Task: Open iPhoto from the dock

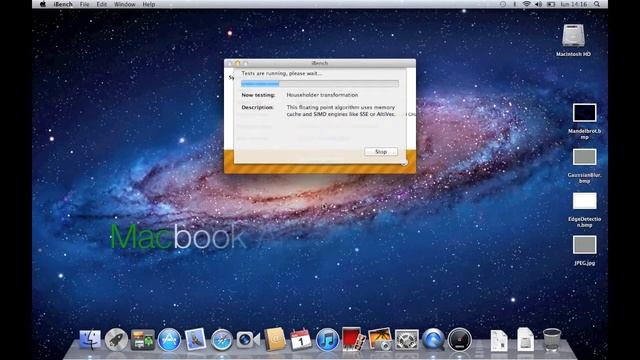Action: (x=380, y=340)
